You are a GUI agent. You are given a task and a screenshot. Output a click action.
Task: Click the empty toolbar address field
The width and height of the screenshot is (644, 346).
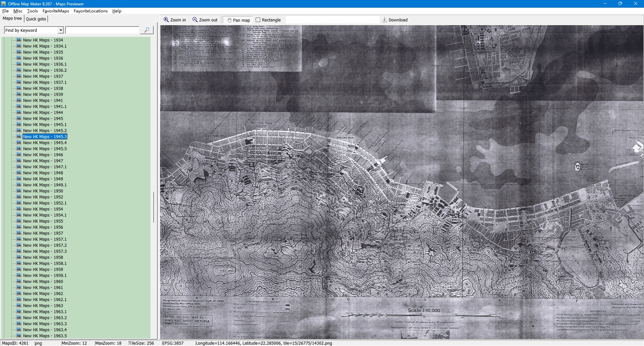(332, 20)
